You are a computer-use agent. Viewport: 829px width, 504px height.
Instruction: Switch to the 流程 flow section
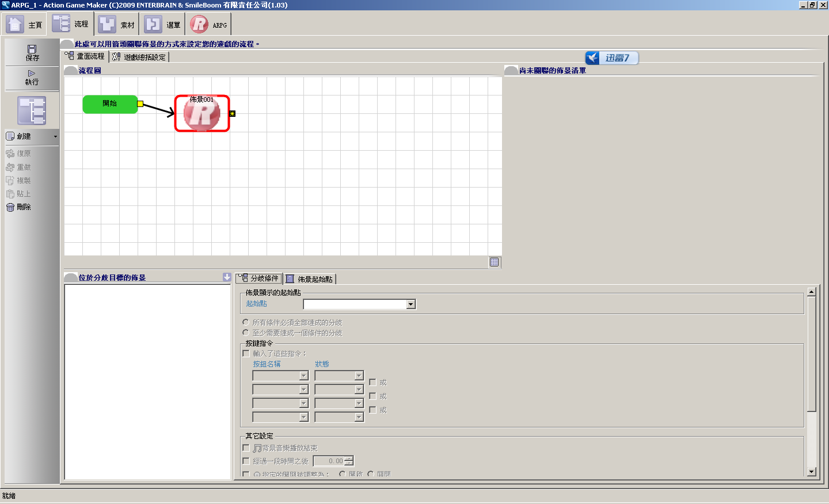click(x=71, y=24)
